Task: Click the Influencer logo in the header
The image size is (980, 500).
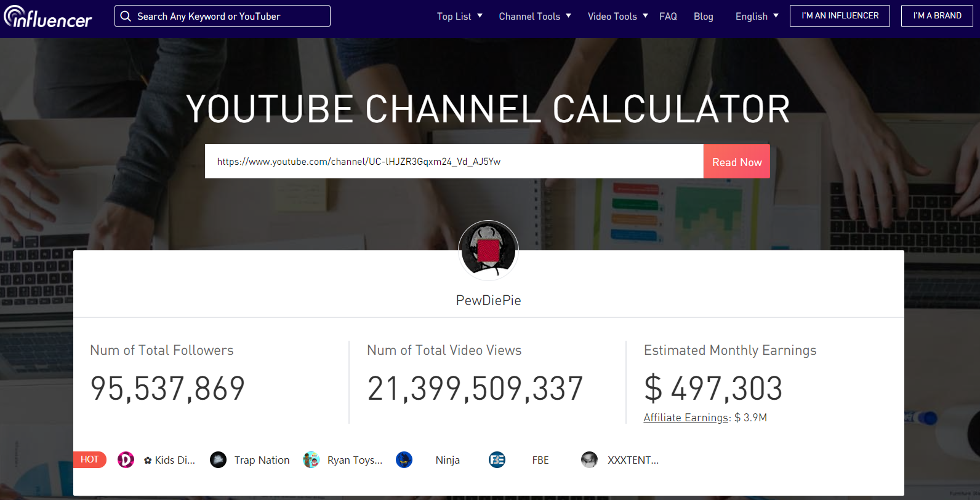Action: tap(48, 17)
